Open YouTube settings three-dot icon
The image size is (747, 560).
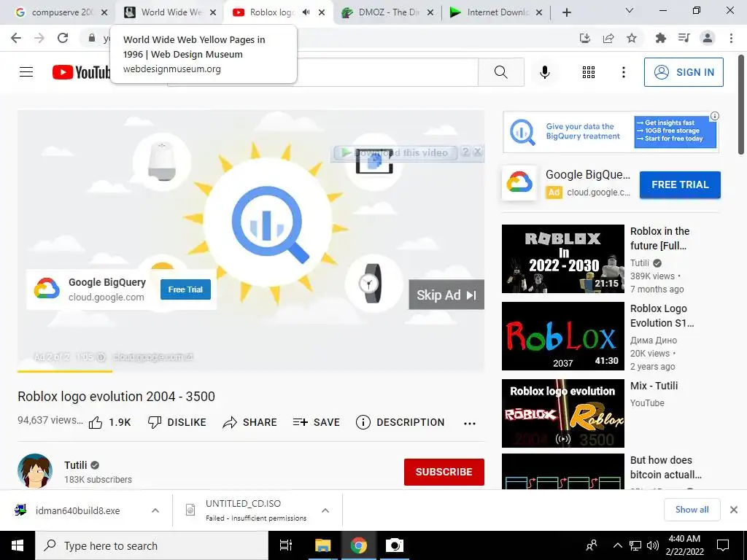click(623, 72)
